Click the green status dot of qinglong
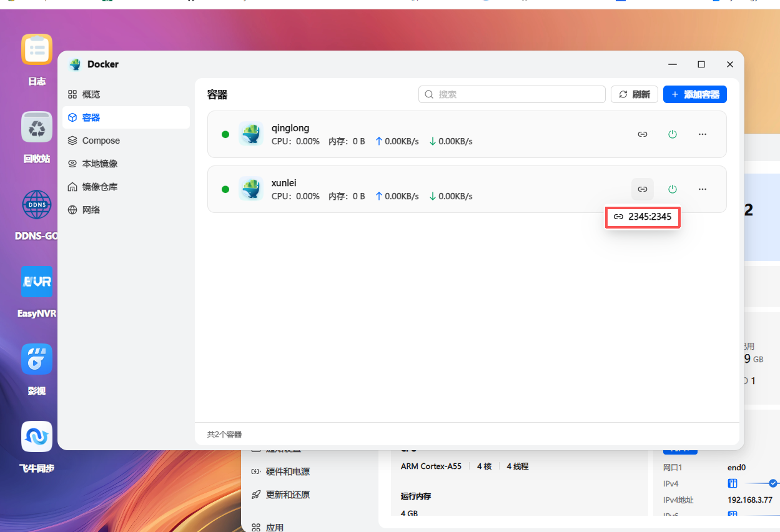This screenshot has width=780, height=532. [x=225, y=134]
